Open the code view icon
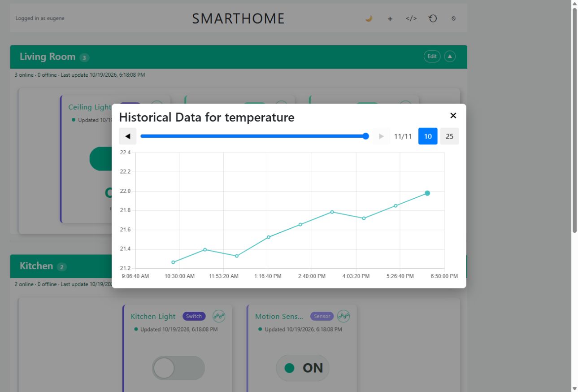Screen dimensions: 578x392 point(411,18)
